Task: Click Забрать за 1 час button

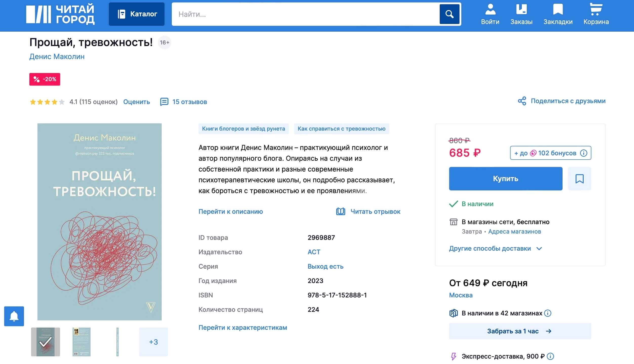Action: (520, 331)
